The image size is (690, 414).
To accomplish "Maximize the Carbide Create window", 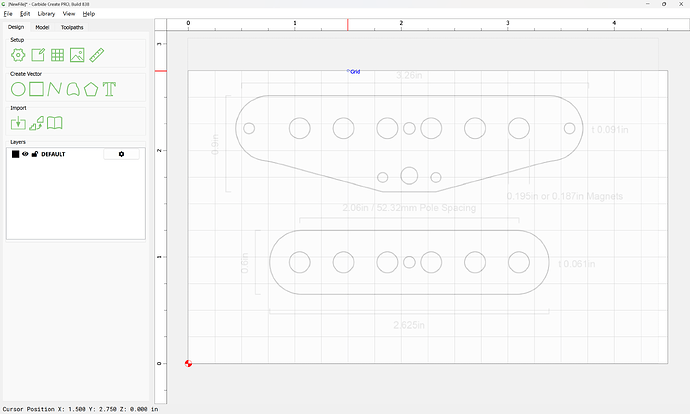I will (664, 4).
